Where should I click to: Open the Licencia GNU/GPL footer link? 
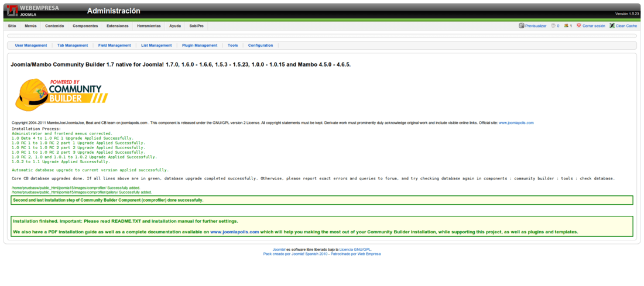(x=355, y=250)
